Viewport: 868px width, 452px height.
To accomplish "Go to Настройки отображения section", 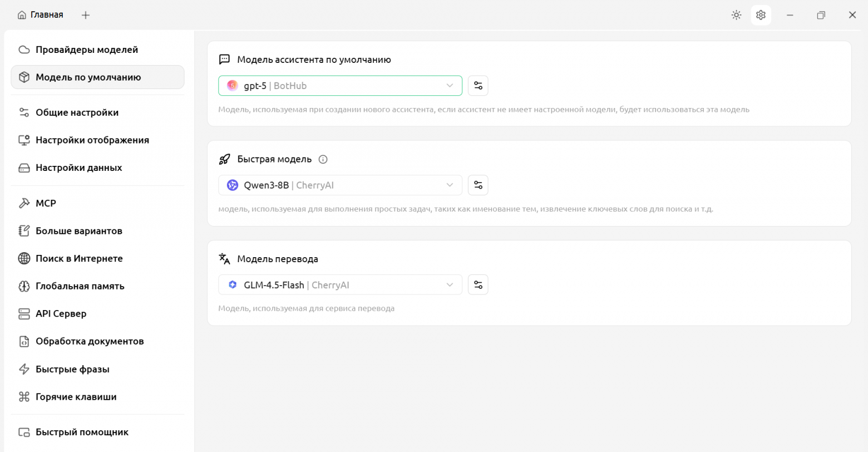I will [x=92, y=140].
